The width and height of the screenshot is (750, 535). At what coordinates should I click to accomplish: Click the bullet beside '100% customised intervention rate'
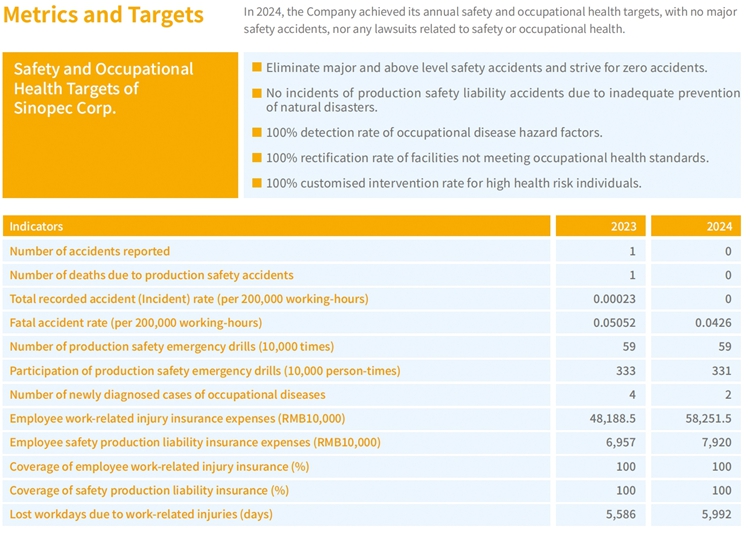(x=257, y=183)
